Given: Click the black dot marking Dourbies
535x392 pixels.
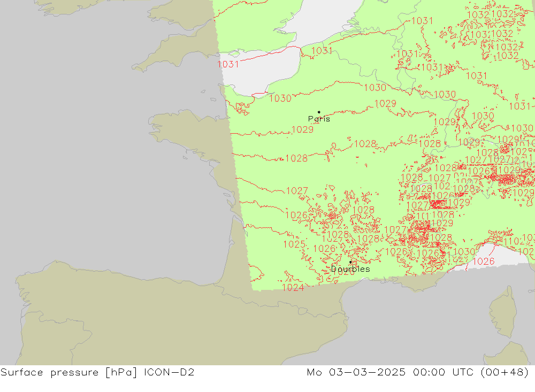Looking at the screenshot, I should [350, 262].
